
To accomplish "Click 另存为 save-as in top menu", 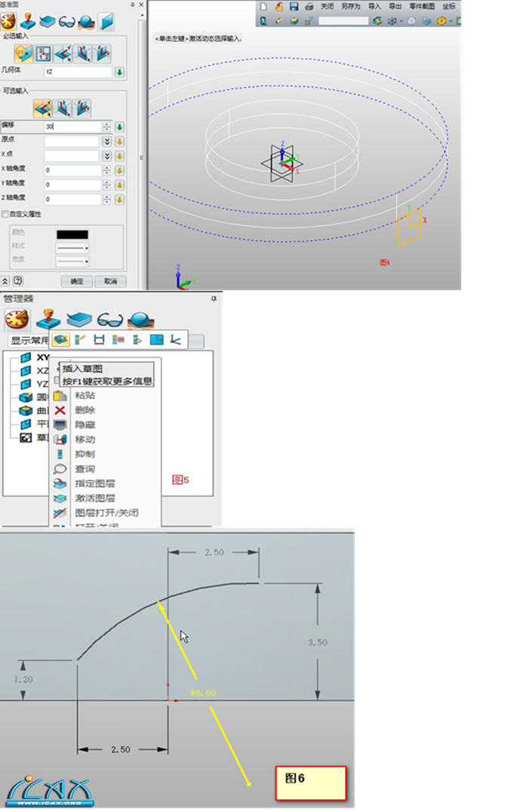I will [350, 6].
